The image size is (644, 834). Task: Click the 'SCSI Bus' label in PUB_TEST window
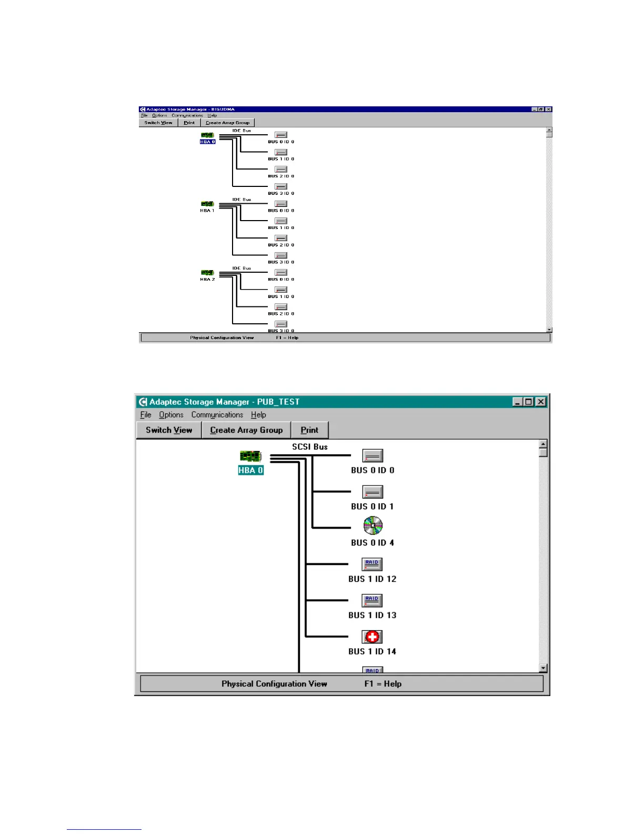[x=310, y=447]
